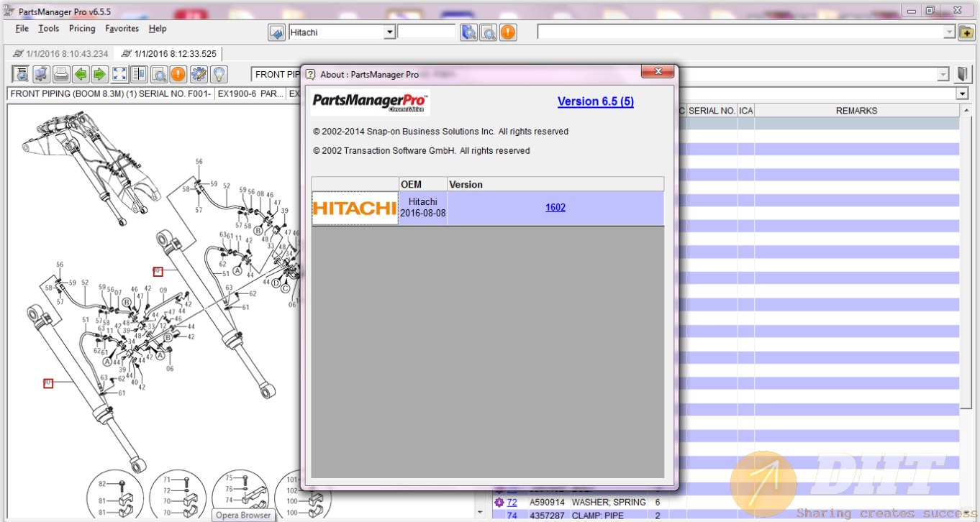Screen dimensions: 980x522
Task: Close the About PartsManager Pro dialog
Action: pos(658,72)
